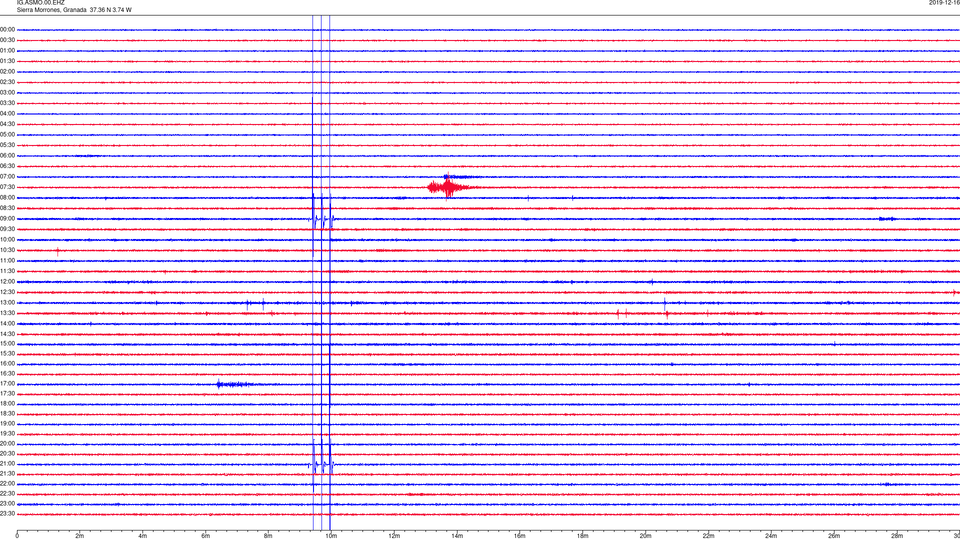Select the 05:00 trace time label
960x540 pixels.
click(7, 135)
